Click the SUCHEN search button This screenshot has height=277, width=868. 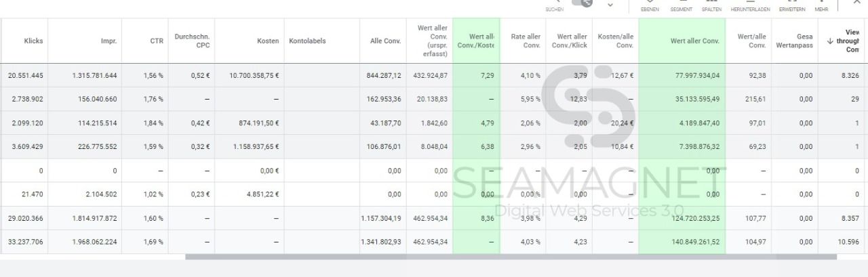(x=554, y=5)
